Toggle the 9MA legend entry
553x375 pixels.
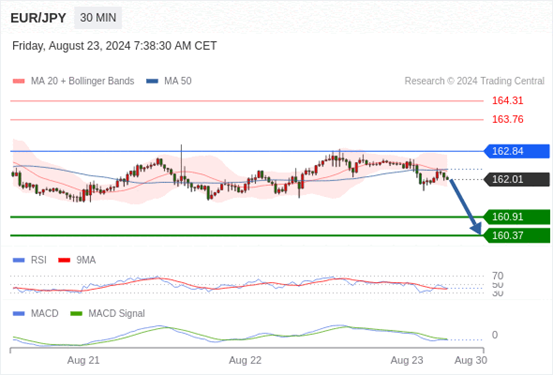(x=77, y=260)
